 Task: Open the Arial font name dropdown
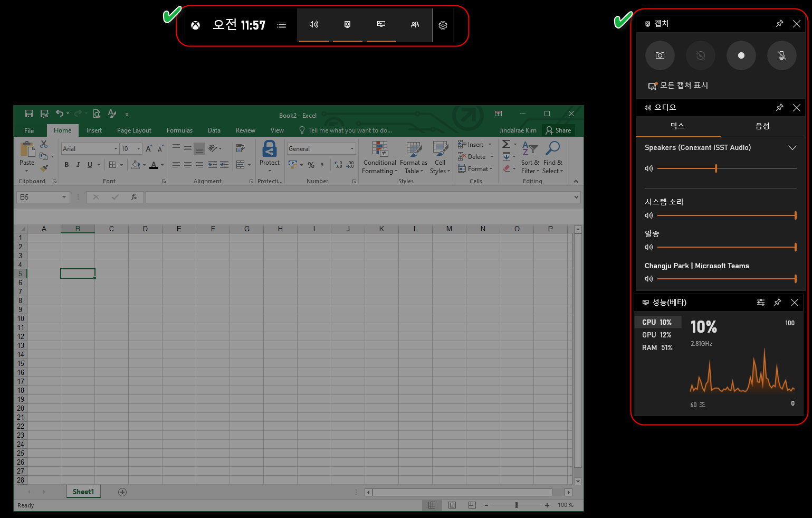click(x=116, y=149)
